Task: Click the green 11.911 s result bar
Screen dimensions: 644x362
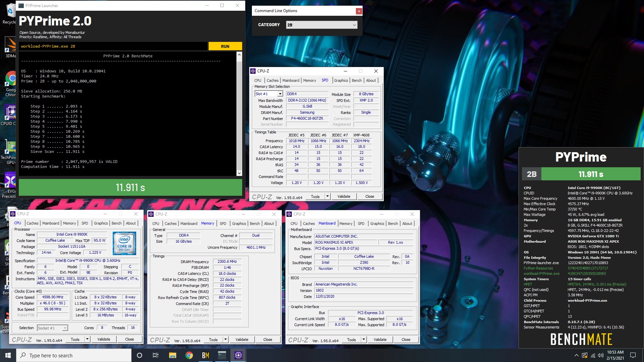Action: click(130, 187)
